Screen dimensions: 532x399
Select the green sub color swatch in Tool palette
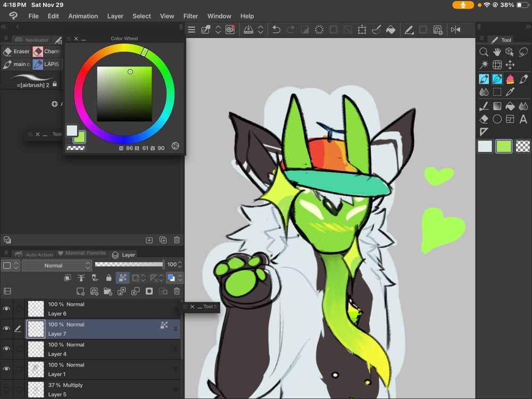[x=503, y=146]
